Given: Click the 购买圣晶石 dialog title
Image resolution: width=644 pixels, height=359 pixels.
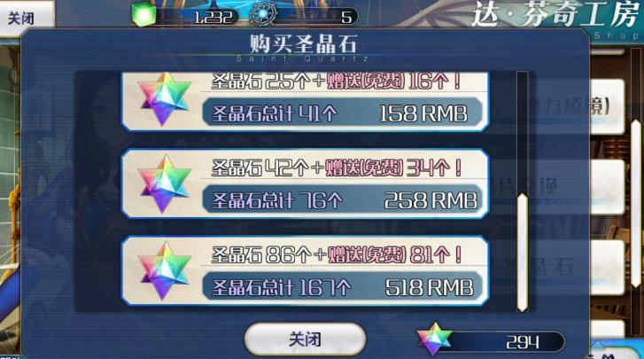Looking at the screenshot, I should point(304,44).
